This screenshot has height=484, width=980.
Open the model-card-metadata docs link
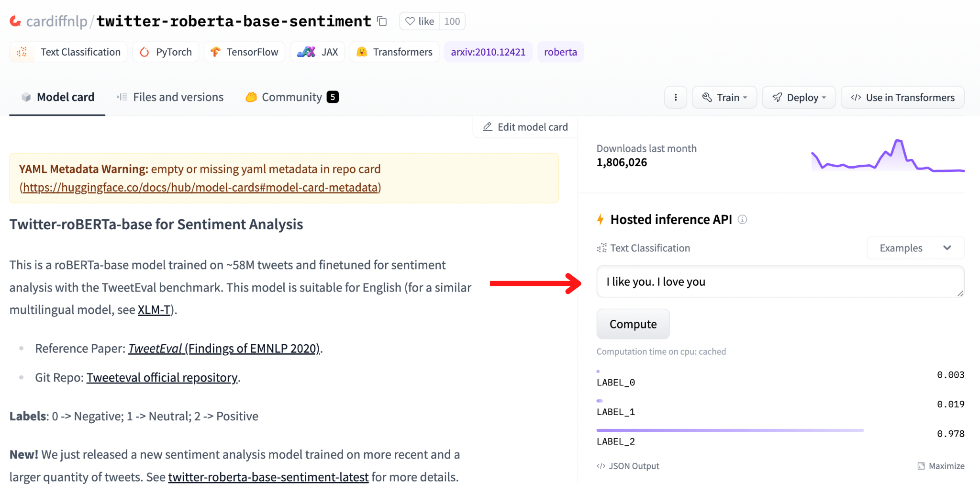tap(200, 187)
